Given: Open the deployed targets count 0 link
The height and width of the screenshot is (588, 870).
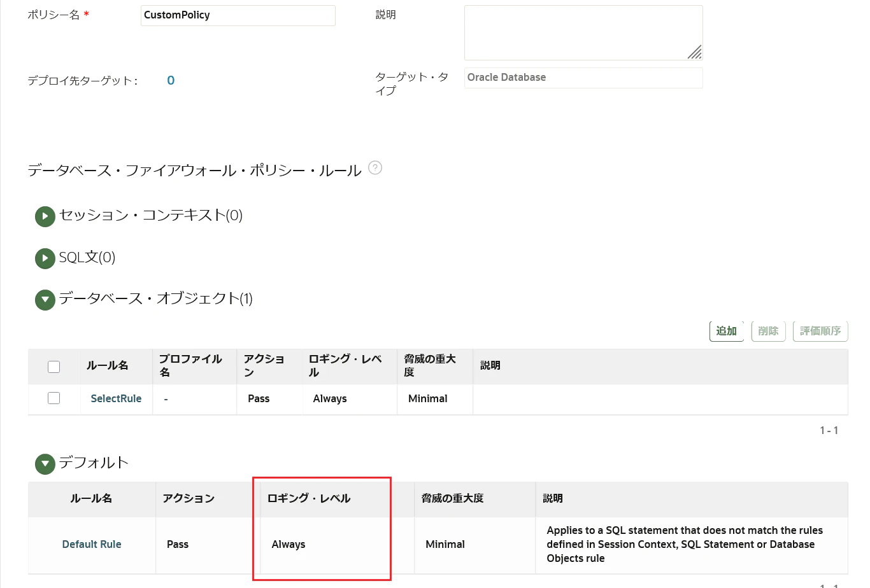Looking at the screenshot, I should point(171,80).
